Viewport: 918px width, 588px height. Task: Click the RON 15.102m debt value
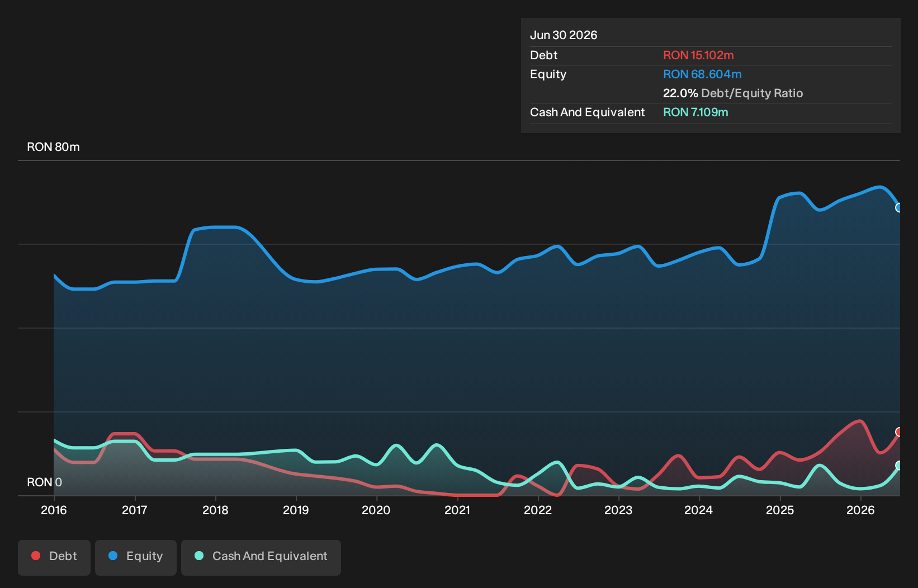tap(698, 55)
